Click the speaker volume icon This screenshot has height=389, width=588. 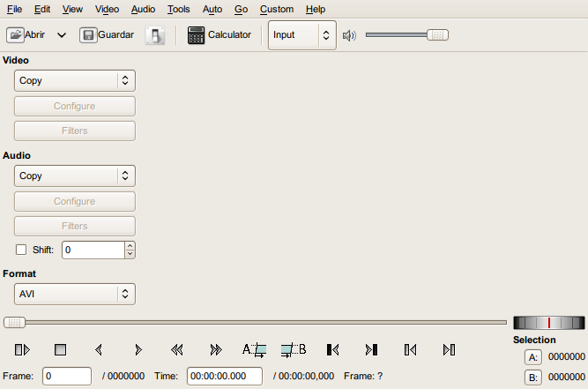click(349, 35)
